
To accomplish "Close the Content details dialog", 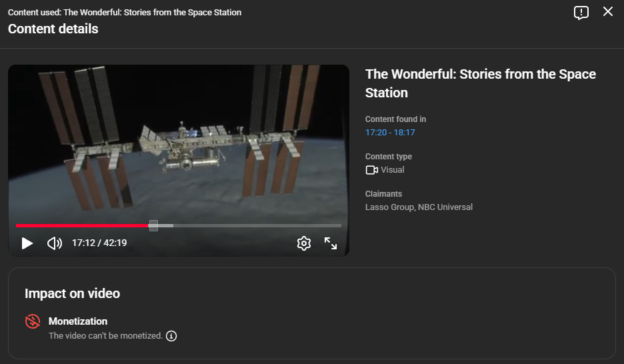I will coord(608,11).
